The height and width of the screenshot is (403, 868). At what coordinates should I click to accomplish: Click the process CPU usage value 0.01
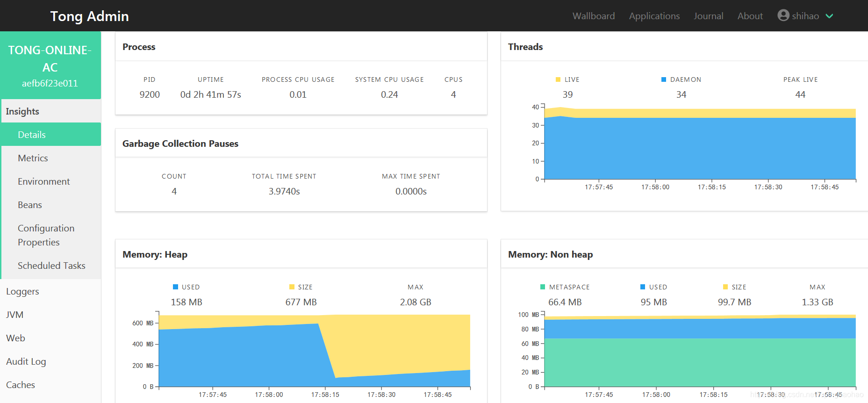[298, 94]
